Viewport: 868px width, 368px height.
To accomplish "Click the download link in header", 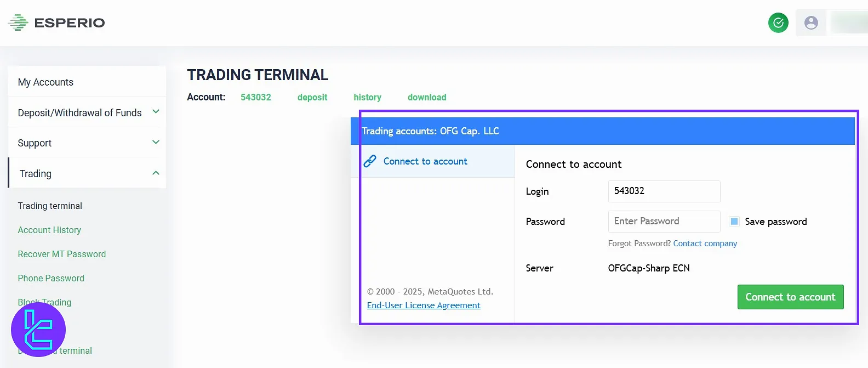I will pyautogui.click(x=427, y=97).
